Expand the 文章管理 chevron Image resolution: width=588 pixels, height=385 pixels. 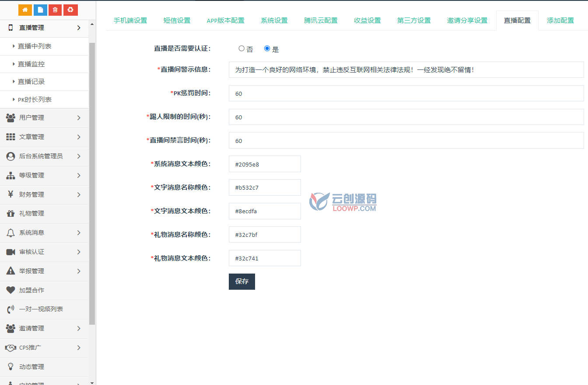tap(79, 137)
